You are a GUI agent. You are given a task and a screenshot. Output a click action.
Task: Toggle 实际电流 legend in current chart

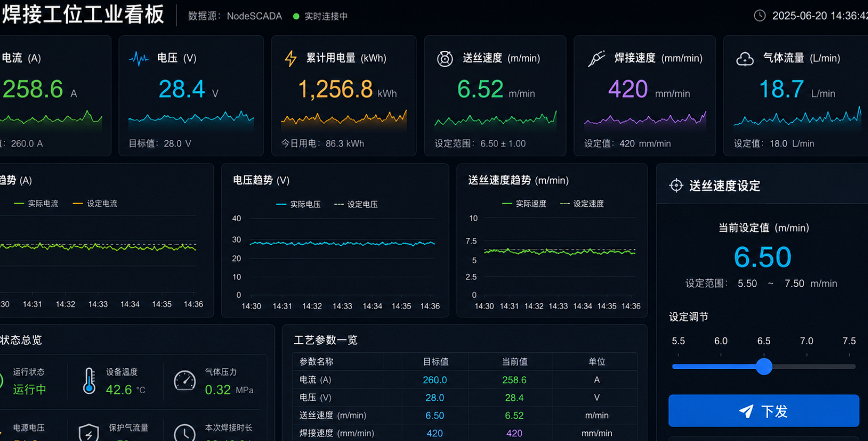click(x=36, y=204)
